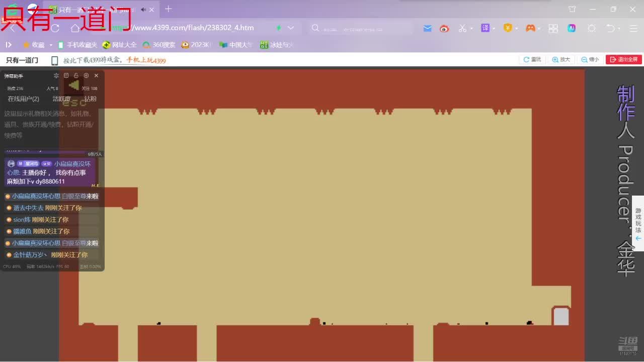Expand the bookmarks bar sidebar arrow
The image size is (644, 362).
coord(9,45)
